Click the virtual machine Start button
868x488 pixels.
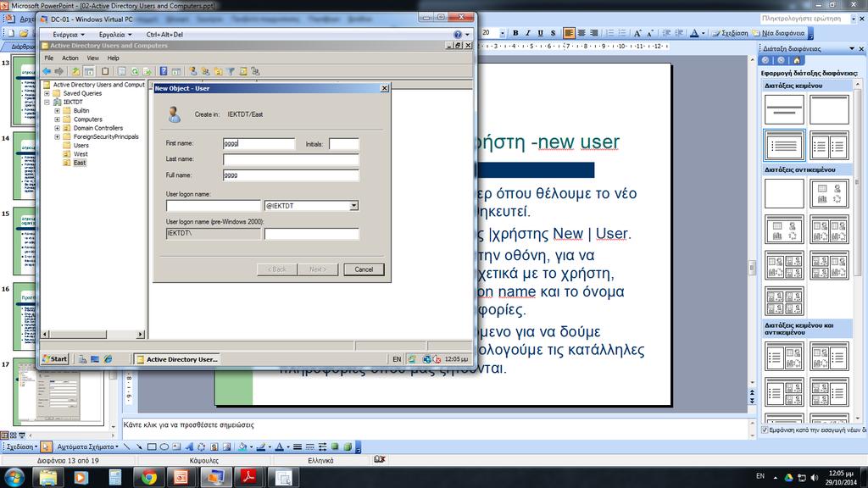[x=55, y=359]
